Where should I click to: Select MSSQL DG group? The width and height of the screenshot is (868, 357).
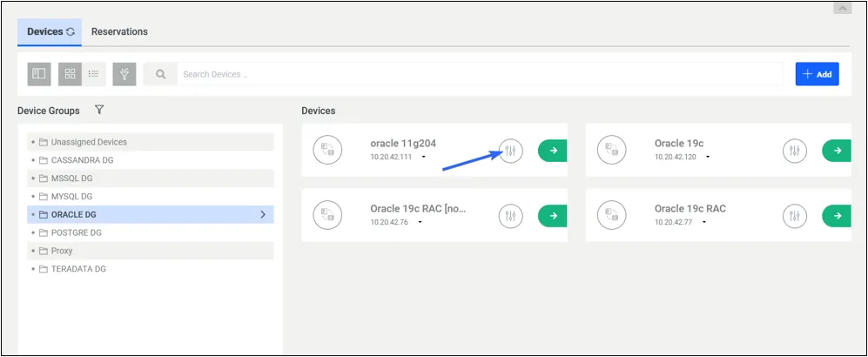[150, 178]
